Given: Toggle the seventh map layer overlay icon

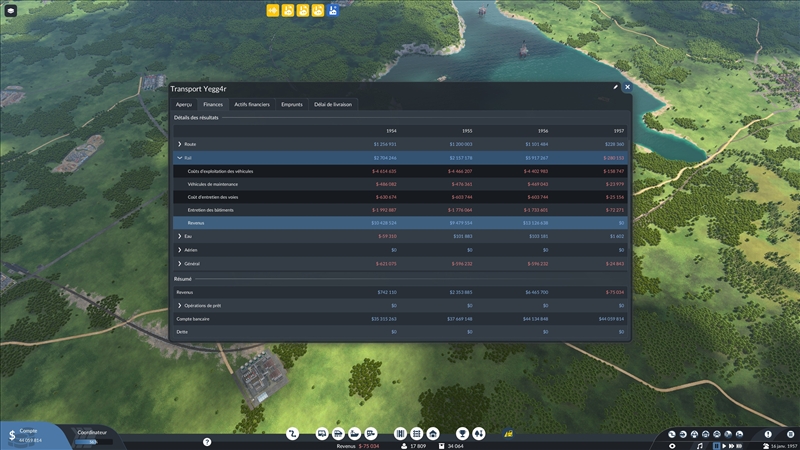Looking at the screenshot, I should point(739,434).
